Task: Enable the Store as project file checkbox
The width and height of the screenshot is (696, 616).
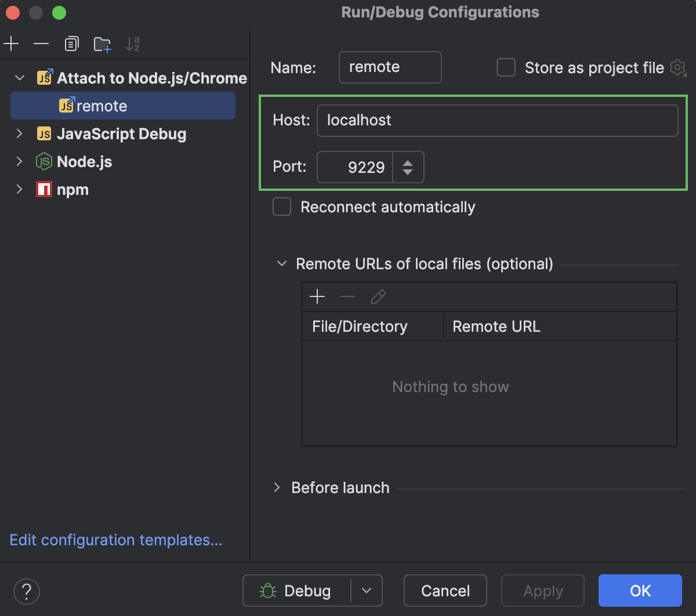Action: point(506,68)
